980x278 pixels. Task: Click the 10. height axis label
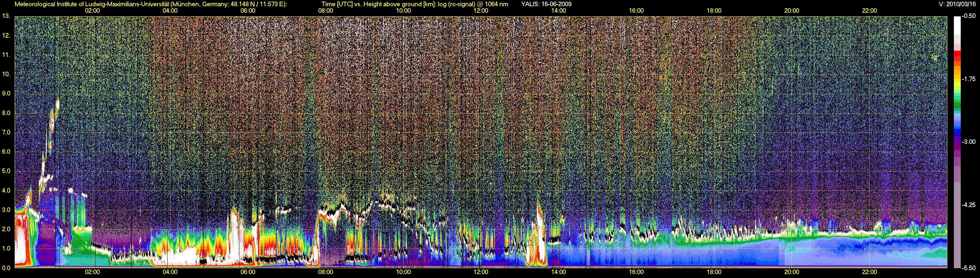(x=6, y=74)
